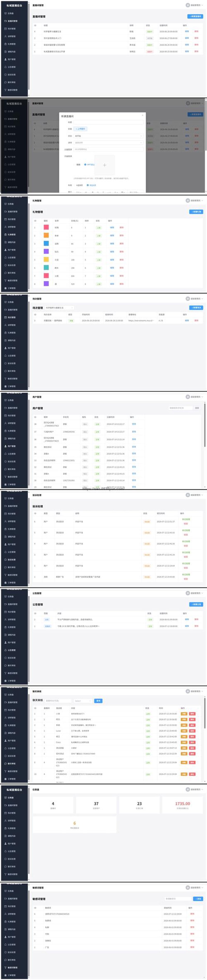Click 公告管理 bell icon on 用户管理 page sidebar
The image size is (207, 980).
(5, 454)
